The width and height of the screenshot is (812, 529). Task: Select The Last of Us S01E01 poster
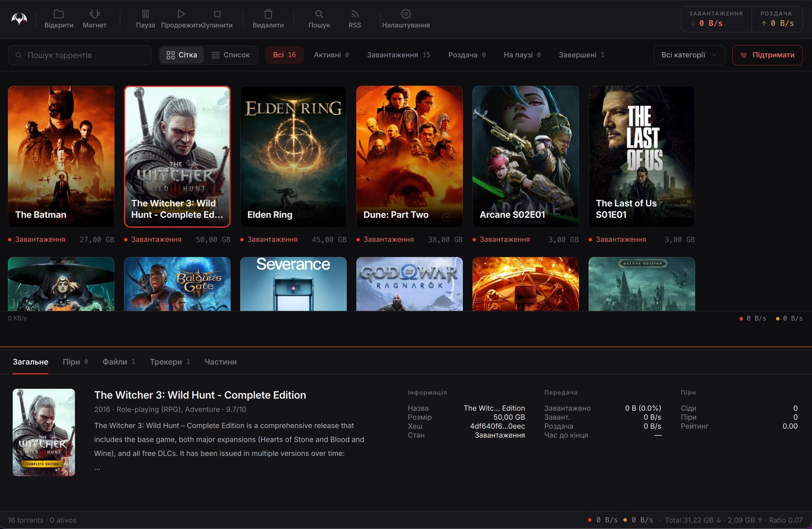[x=642, y=156]
